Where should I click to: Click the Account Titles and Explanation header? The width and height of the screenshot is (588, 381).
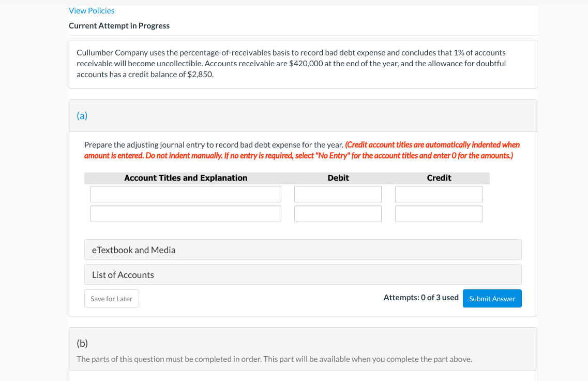(186, 178)
